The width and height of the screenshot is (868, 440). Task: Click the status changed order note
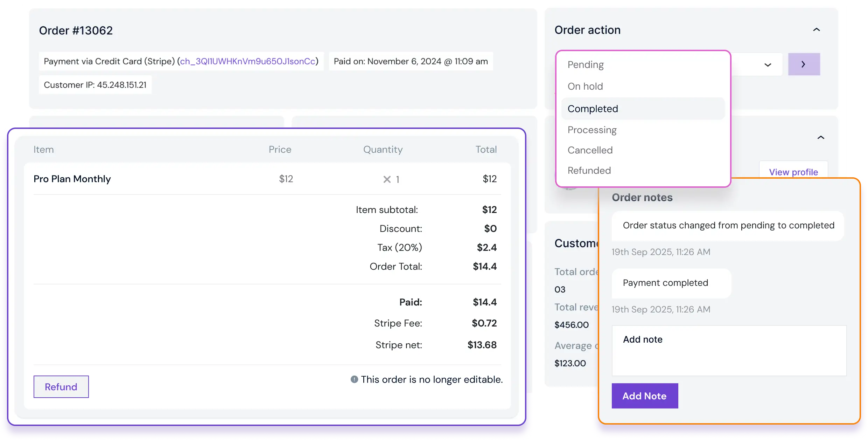(x=728, y=226)
